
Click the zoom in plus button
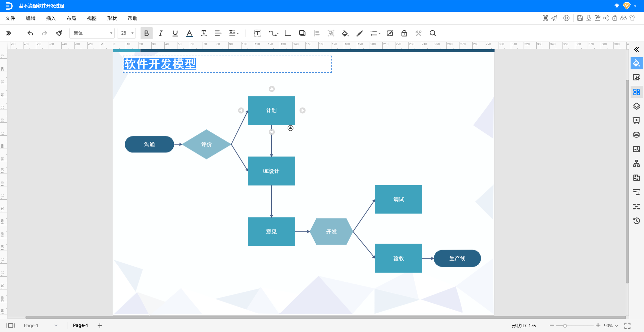598,325
